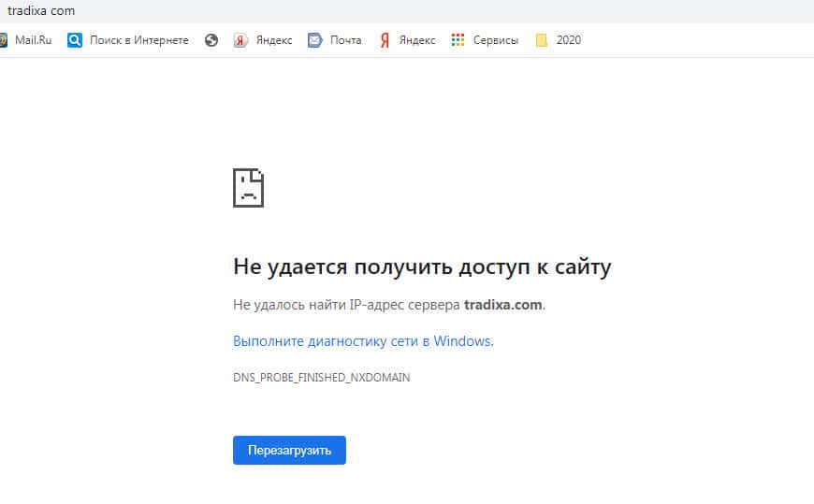The image size is (814, 504).
Task: Open the Сервисы bookmark label
Action: point(495,40)
